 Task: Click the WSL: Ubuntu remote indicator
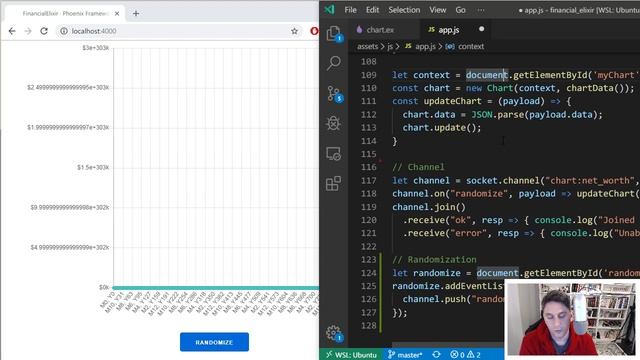351,354
